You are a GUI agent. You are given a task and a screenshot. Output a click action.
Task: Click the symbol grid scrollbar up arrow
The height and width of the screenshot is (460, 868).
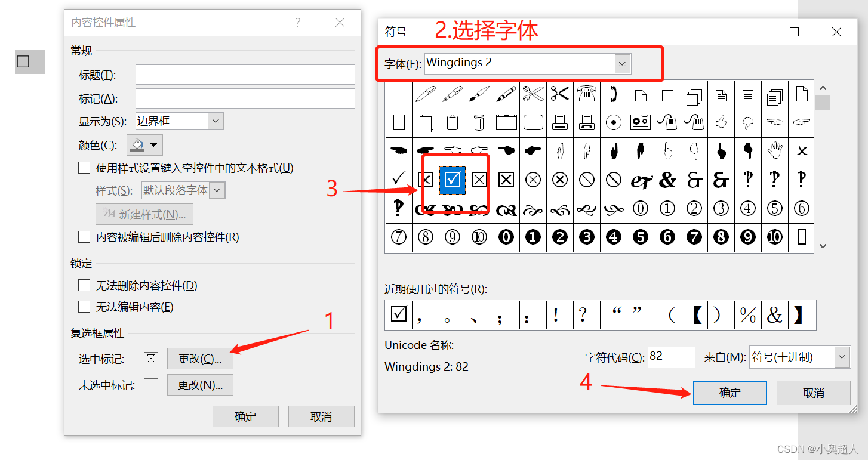[x=823, y=89]
